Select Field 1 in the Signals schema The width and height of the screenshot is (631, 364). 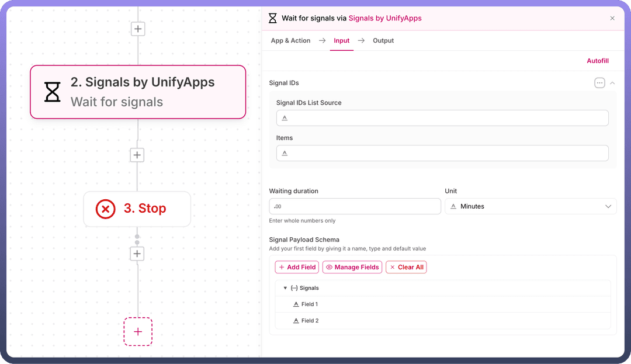pyautogui.click(x=309, y=304)
